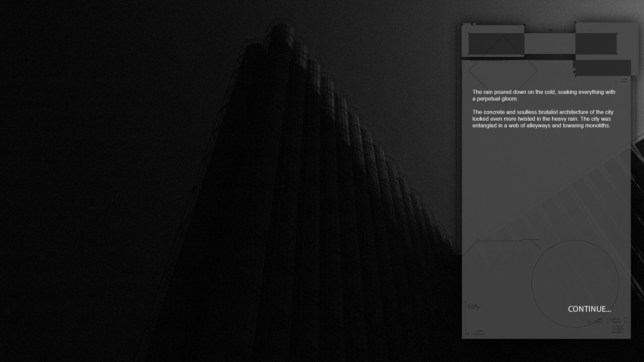Click the CONTINUE... button
644x362 pixels.
click(589, 309)
